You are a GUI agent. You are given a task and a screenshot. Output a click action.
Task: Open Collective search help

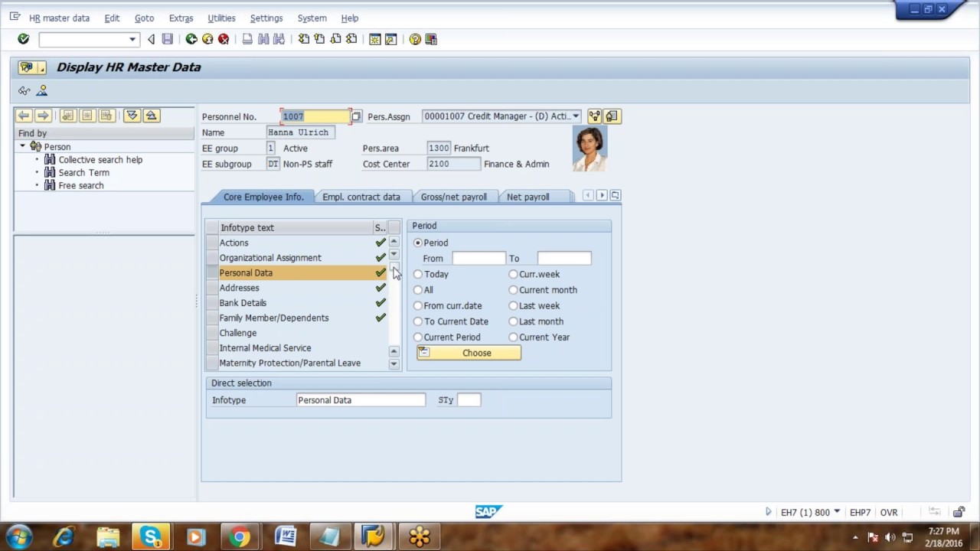(100, 160)
